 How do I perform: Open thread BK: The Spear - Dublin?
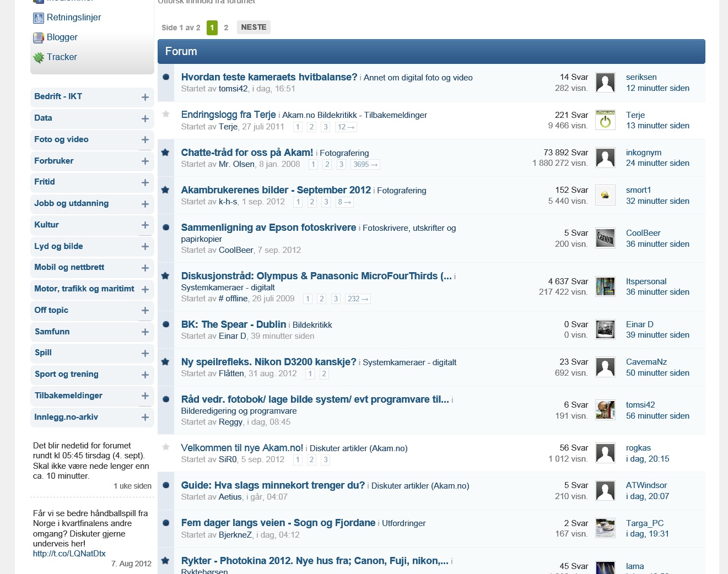coord(234,324)
